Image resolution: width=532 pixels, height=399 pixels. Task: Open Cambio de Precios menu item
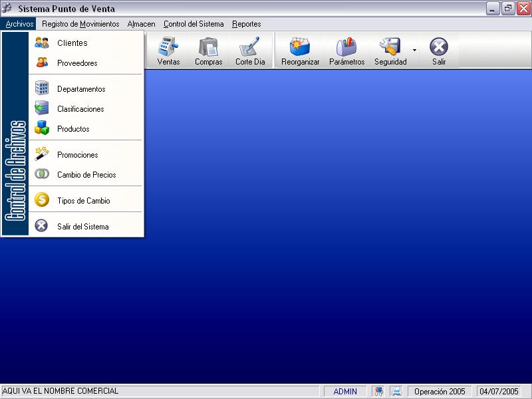(x=86, y=175)
